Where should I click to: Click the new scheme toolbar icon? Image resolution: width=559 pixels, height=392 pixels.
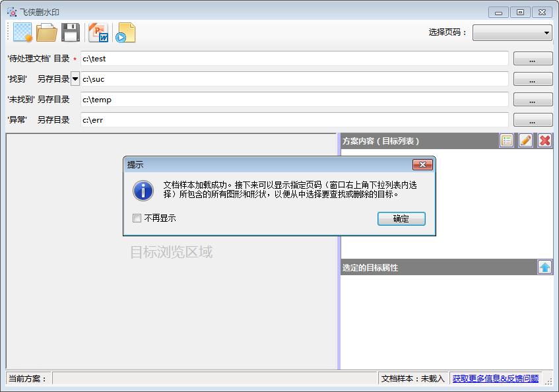[x=23, y=32]
